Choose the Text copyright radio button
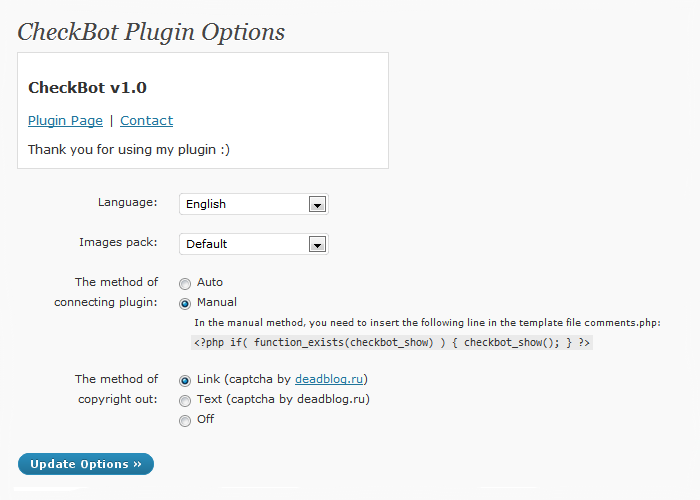Image resolution: width=700 pixels, height=500 pixels. [x=185, y=400]
